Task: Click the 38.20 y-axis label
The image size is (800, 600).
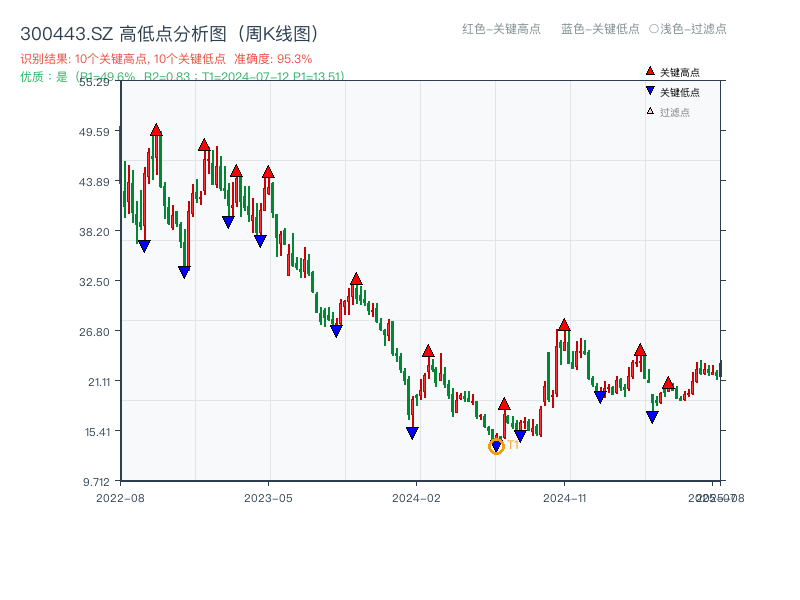Action: click(94, 232)
